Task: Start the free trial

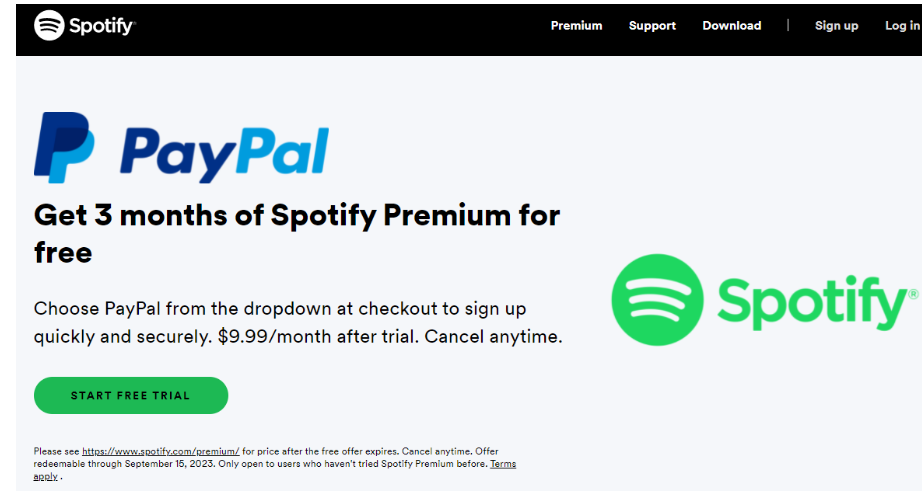Action: (131, 396)
